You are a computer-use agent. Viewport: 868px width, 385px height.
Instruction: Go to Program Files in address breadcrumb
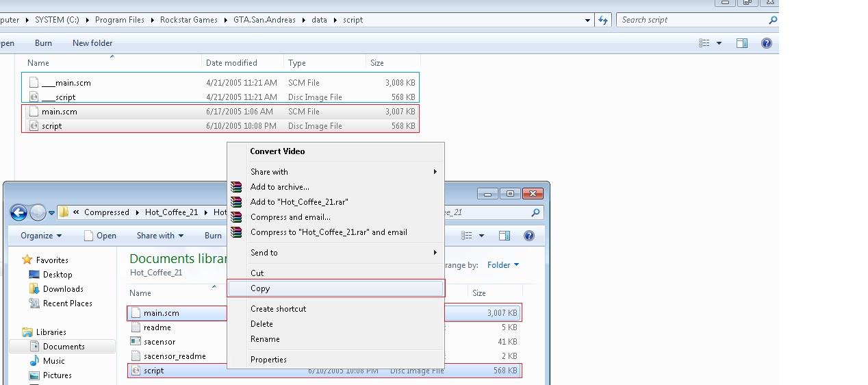pyautogui.click(x=120, y=20)
